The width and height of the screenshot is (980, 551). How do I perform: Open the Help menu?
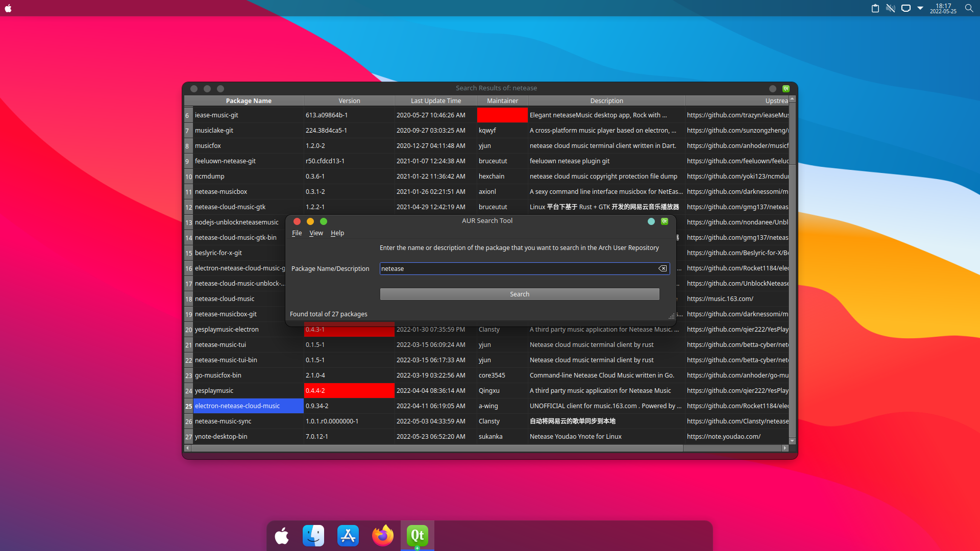point(337,233)
